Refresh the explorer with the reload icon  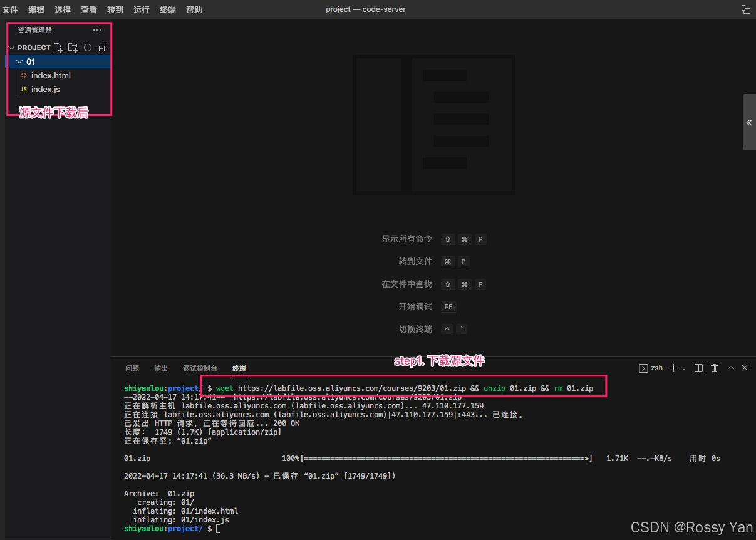(x=88, y=48)
